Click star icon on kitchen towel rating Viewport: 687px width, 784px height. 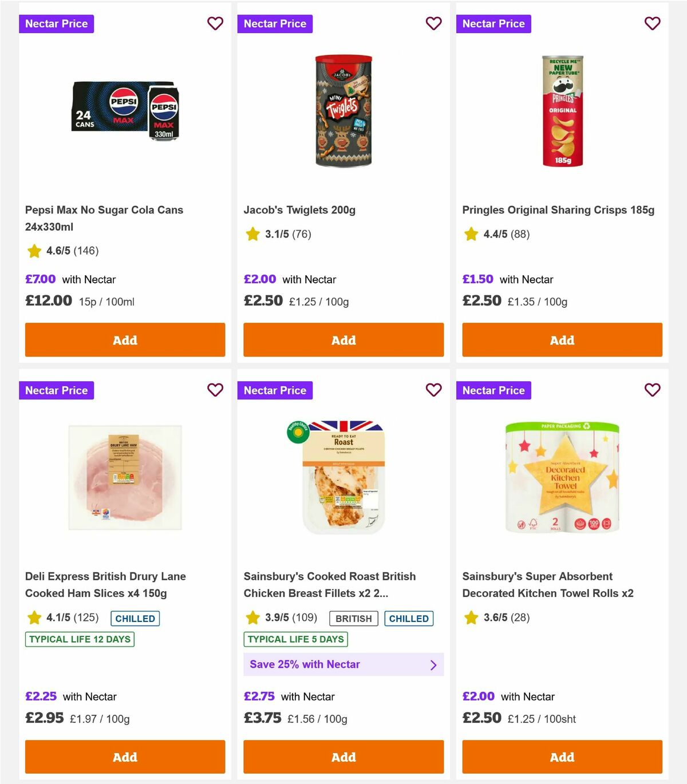click(471, 618)
